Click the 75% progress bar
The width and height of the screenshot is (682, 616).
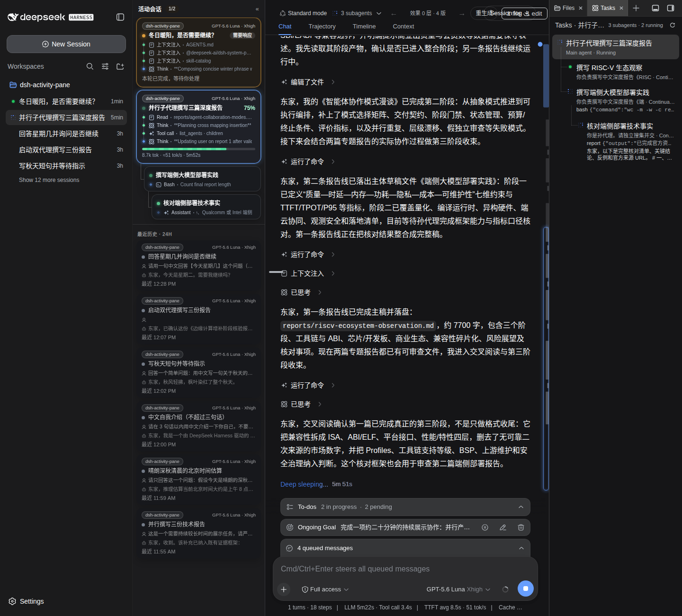pyautogui.click(x=198, y=149)
